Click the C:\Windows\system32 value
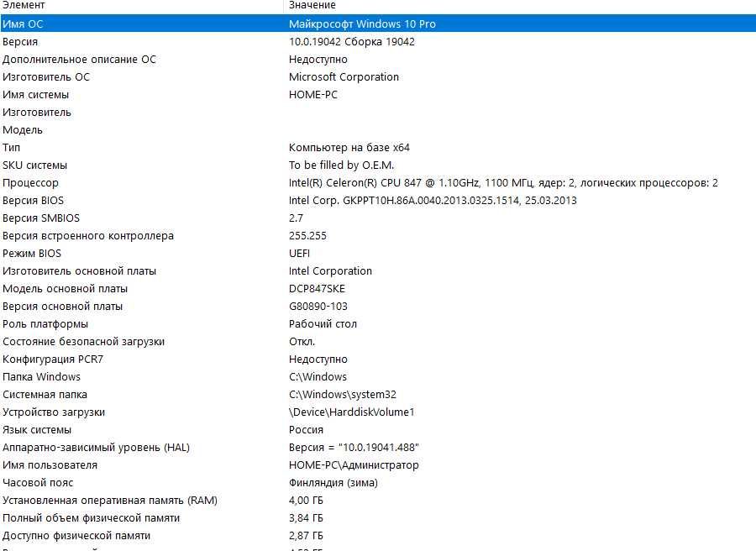This screenshot has width=756, height=551. [x=343, y=395]
